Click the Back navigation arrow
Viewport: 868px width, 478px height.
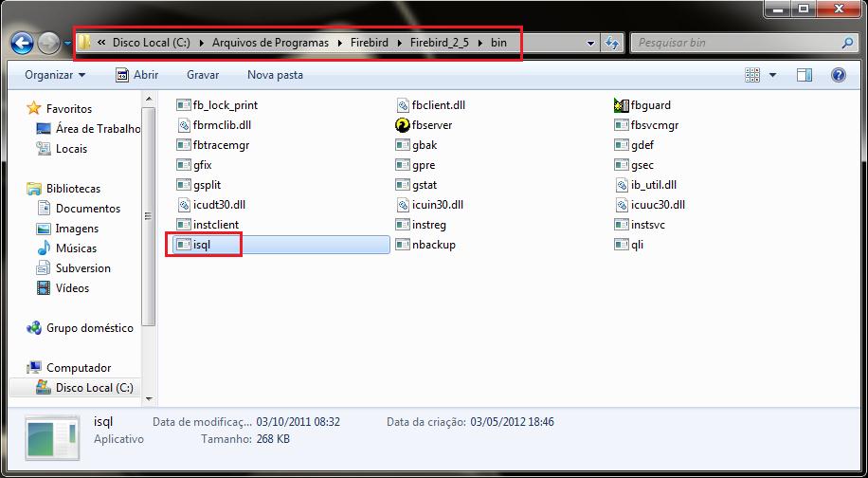point(22,43)
